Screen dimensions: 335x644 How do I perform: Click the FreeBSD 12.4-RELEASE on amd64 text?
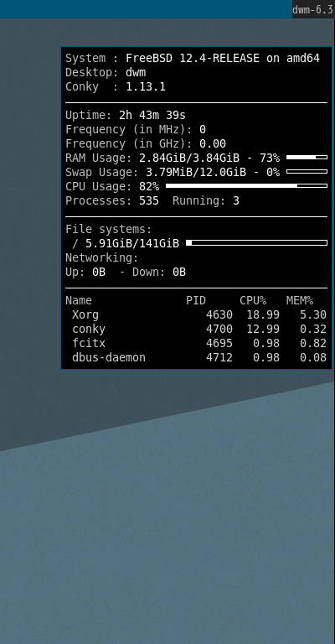point(223,59)
